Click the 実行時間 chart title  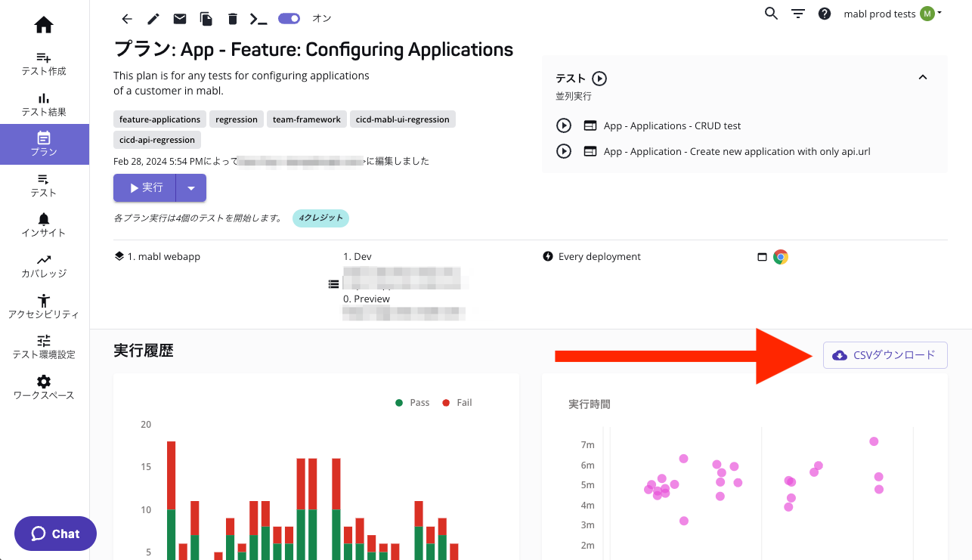[590, 404]
